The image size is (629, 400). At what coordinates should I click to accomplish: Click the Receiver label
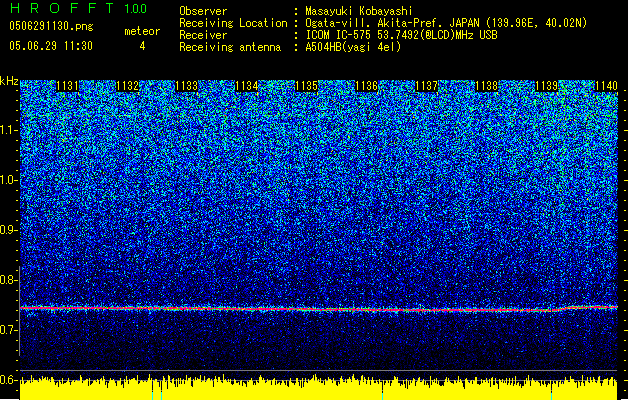click(x=203, y=35)
